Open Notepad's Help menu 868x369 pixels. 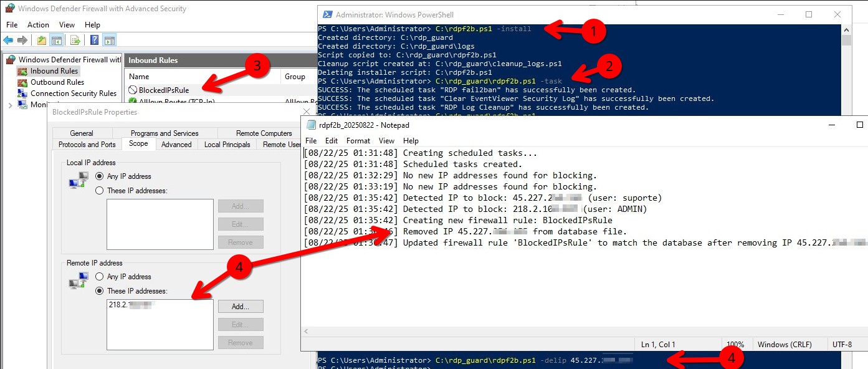click(x=411, y=141)
